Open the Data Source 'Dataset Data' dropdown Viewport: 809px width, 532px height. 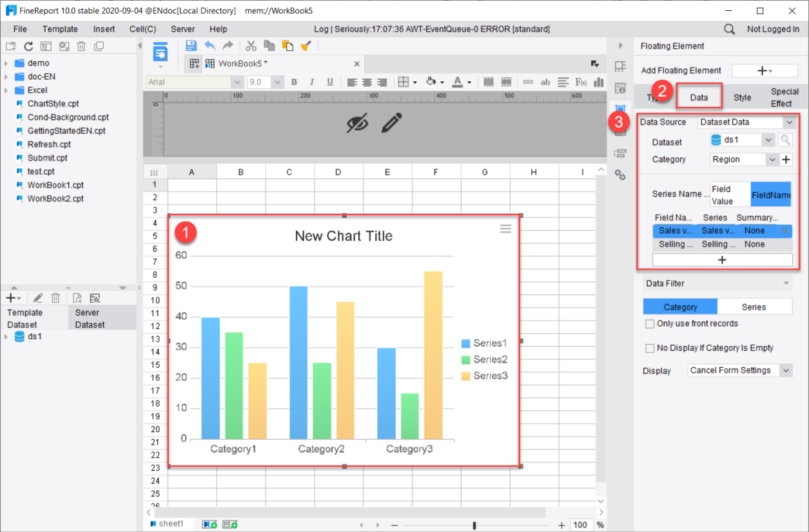click(789, 122)
